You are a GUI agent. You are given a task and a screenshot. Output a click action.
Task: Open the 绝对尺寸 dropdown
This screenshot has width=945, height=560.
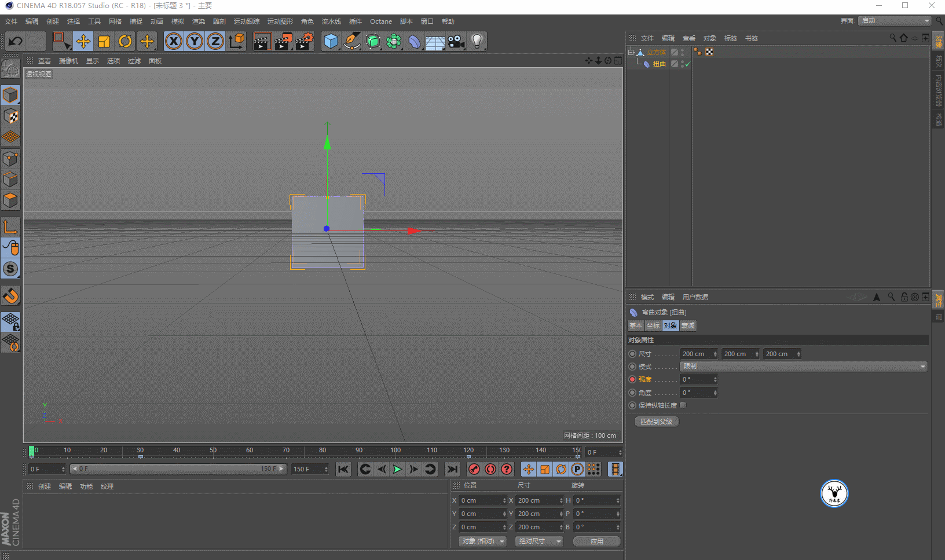click(539, 541)
